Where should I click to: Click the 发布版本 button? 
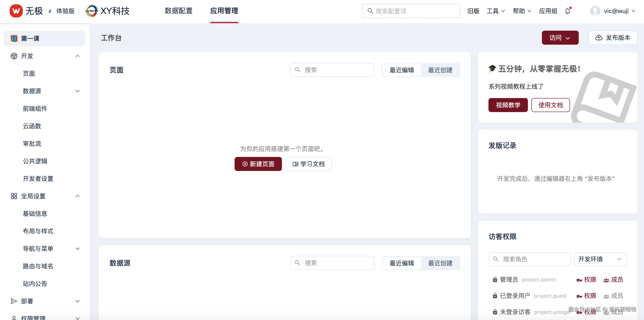click(x=612, y=38)
